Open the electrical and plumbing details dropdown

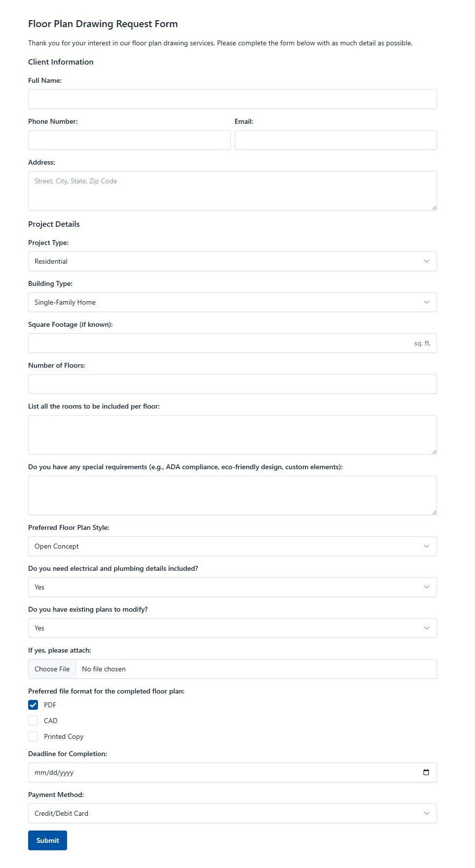(x=232, y=587)
